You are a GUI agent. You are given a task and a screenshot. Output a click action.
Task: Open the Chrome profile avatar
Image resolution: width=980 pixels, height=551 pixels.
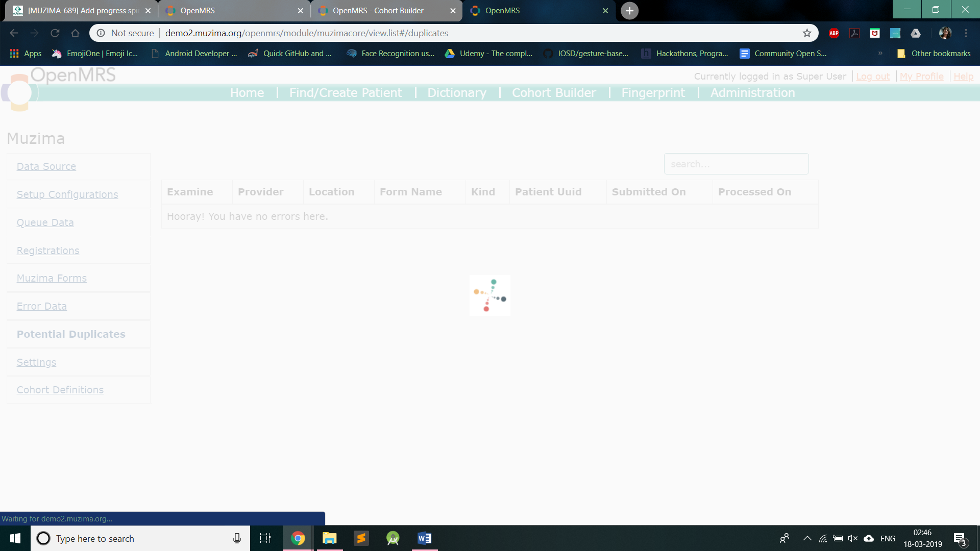[x=945, y=33]
